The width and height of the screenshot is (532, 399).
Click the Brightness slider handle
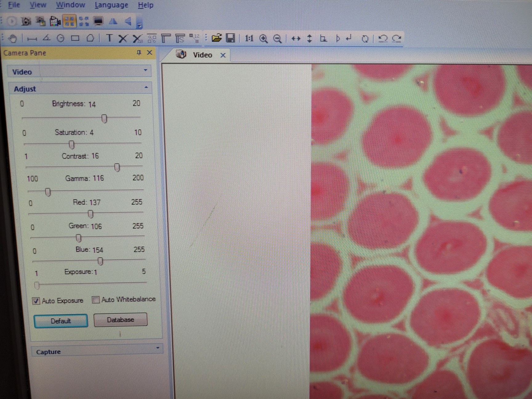pos(104,119)
